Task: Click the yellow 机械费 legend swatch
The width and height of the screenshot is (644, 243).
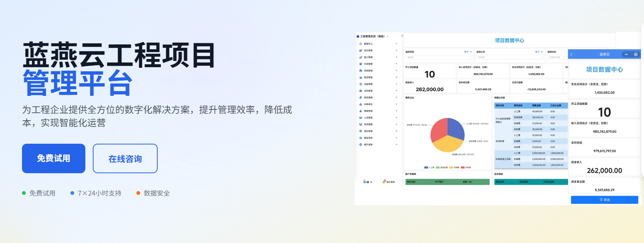Action: 451,167
